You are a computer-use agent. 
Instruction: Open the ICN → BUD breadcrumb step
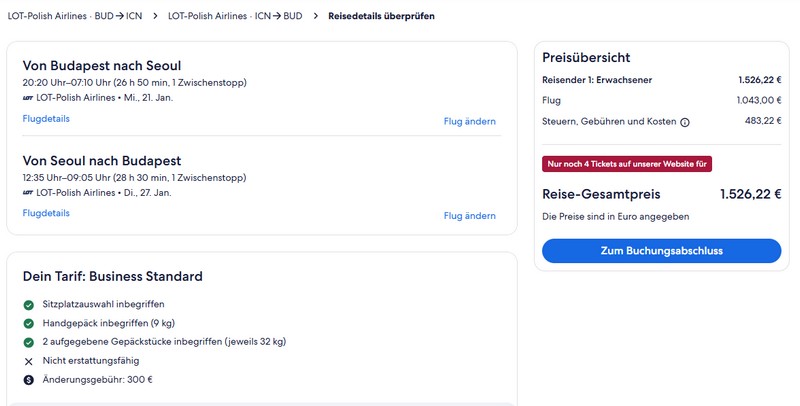coord(235,17)
